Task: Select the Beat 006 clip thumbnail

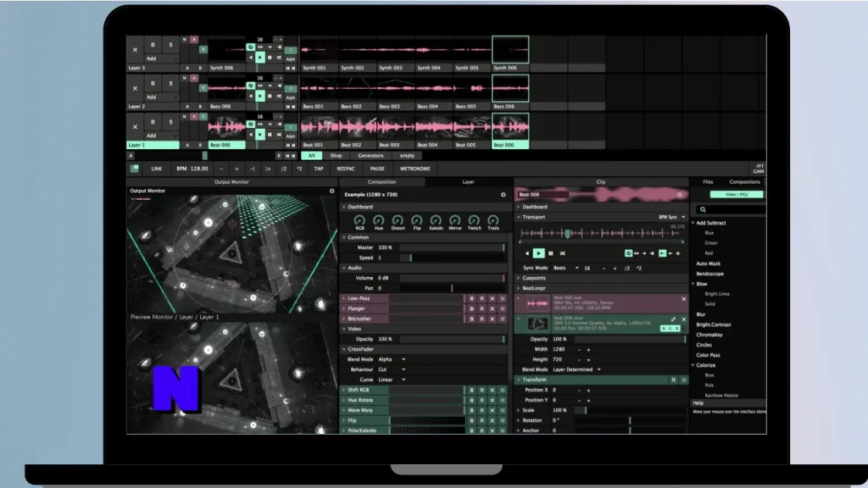Action: (509, 127)
